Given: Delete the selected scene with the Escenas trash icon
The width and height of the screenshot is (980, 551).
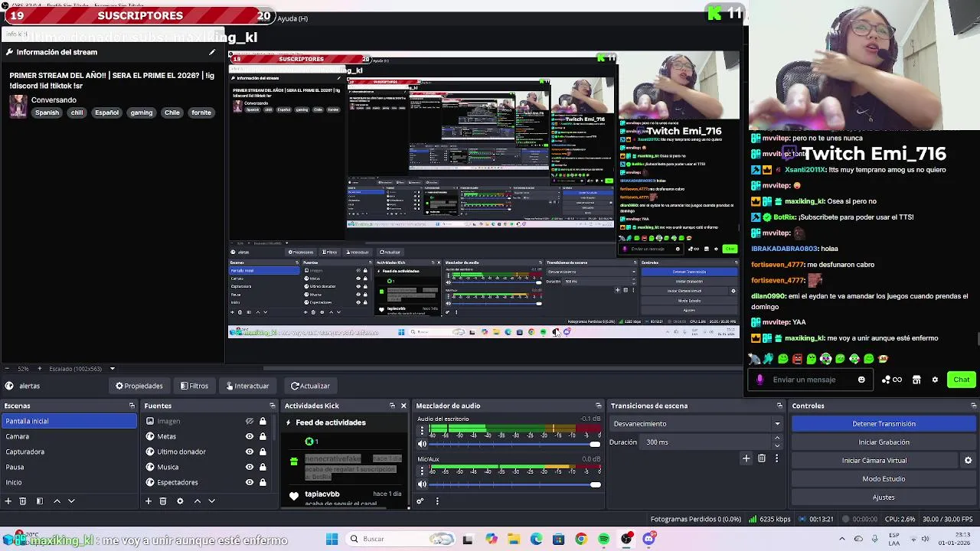Looking at the screenshot, I should tap(23, 501).
